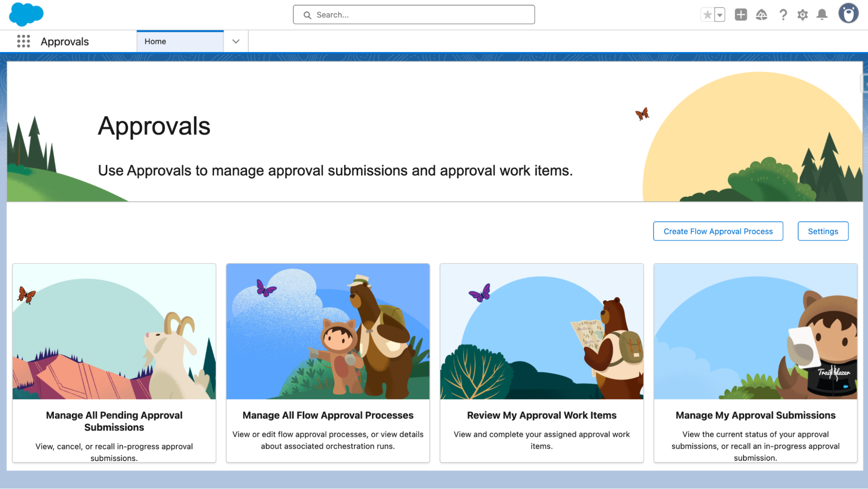The height and width of the screenshot is (489, 868).
Task: Open the Approvals app menu label
Action: (64, 41)
